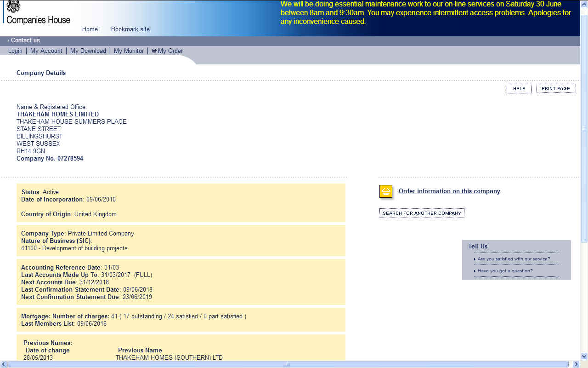Click the vertical scrollbar up arrow
Screen dimensions: 588x368
click(584, 4)
